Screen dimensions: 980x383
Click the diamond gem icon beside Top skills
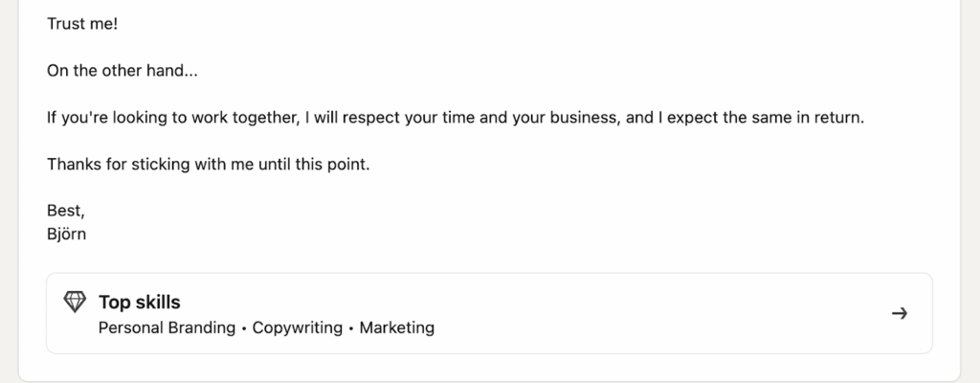point(75,303)
